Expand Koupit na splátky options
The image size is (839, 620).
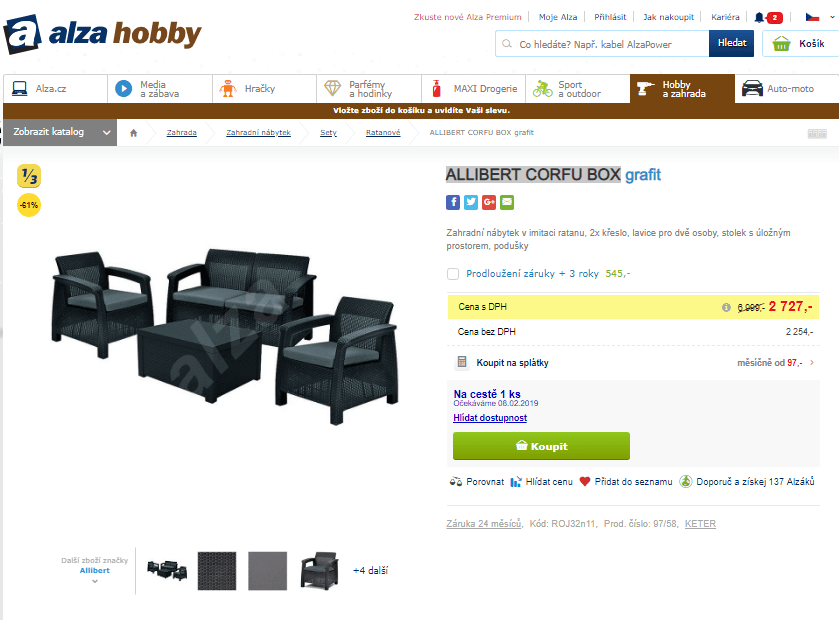point(634,363)
